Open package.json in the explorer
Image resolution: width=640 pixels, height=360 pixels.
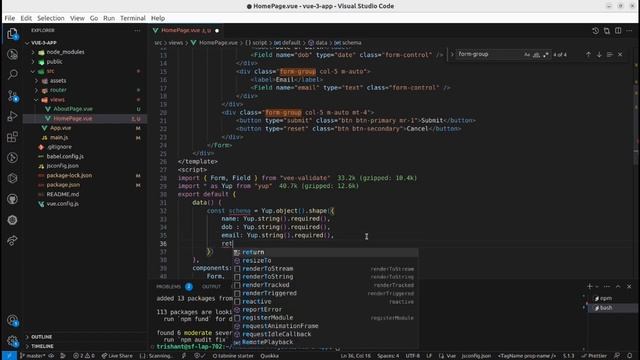(63, 185)
